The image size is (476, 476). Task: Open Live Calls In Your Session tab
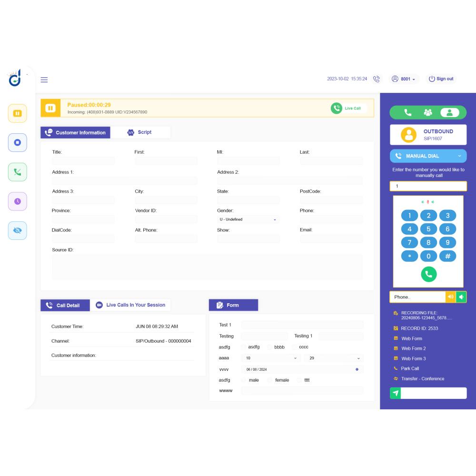tap(130, 305)
